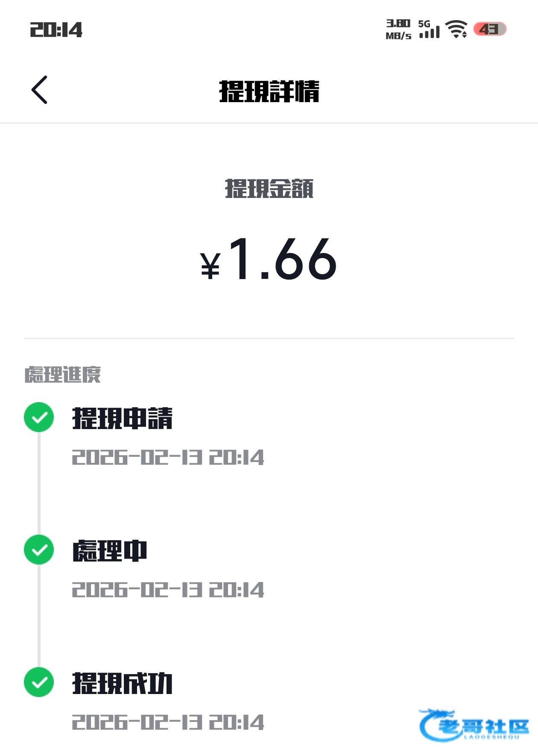This screenshot has height=756, width=538.
Task: Tap the 提現金額 label
Action: 269,188
